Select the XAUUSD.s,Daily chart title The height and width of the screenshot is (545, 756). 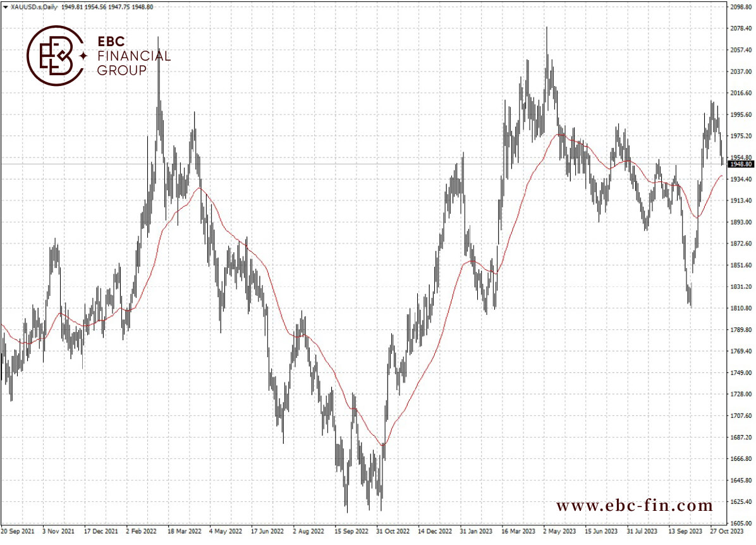[x=34, y=7]
